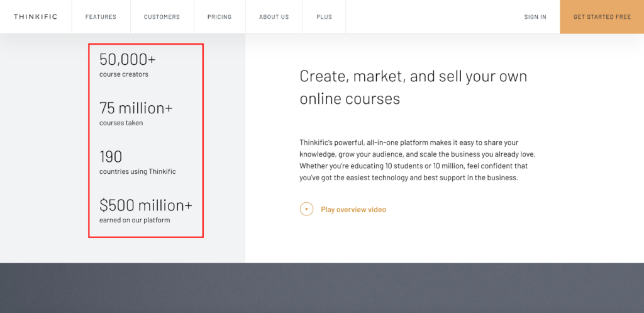This screenshot has height=313, width=644.
Task: Click the $500 million+ statistic
Action: point(146,205)
